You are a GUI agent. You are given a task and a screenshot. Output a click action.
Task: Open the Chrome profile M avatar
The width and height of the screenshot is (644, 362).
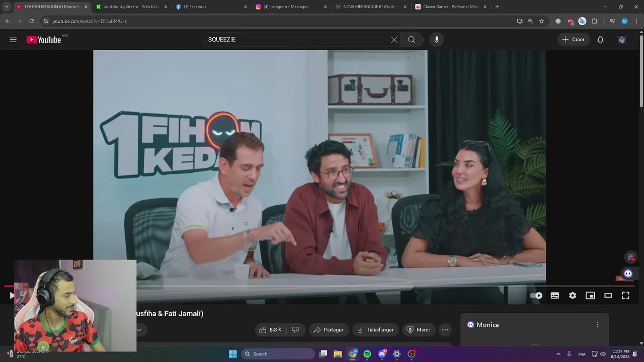click(624, 21)
